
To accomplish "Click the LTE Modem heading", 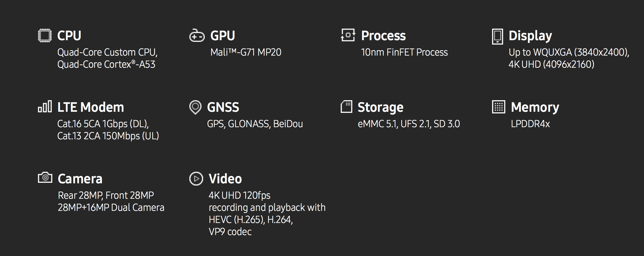I will coord(91,107).
